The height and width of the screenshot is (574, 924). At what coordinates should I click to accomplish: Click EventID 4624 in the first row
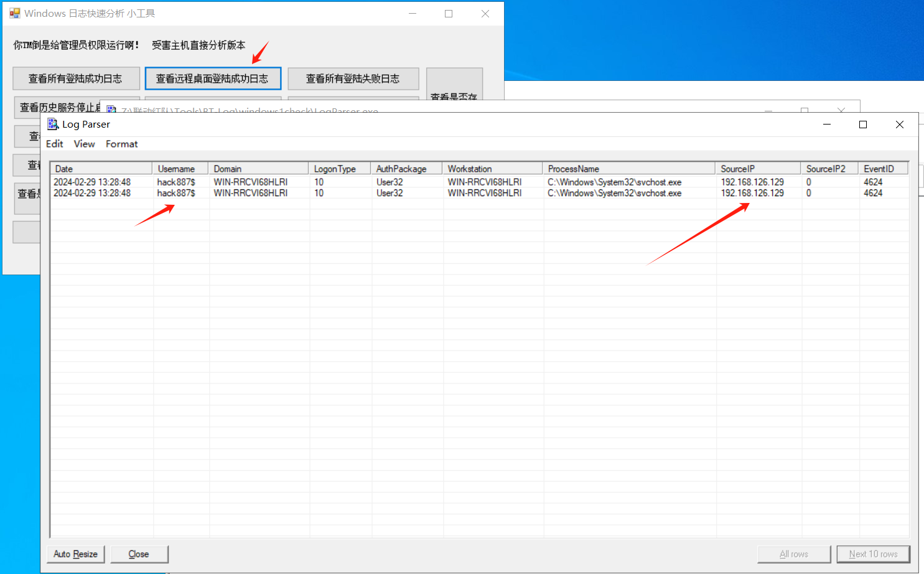click(873, 182)
